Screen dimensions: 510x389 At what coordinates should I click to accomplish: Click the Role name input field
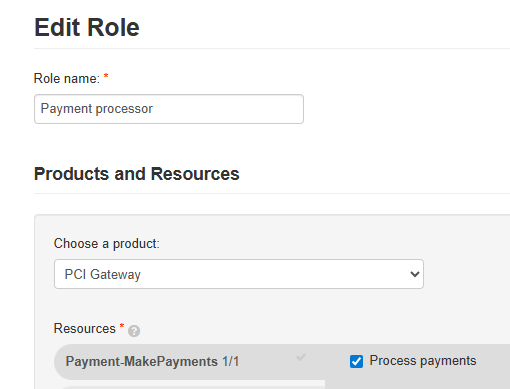coord(169,109)
